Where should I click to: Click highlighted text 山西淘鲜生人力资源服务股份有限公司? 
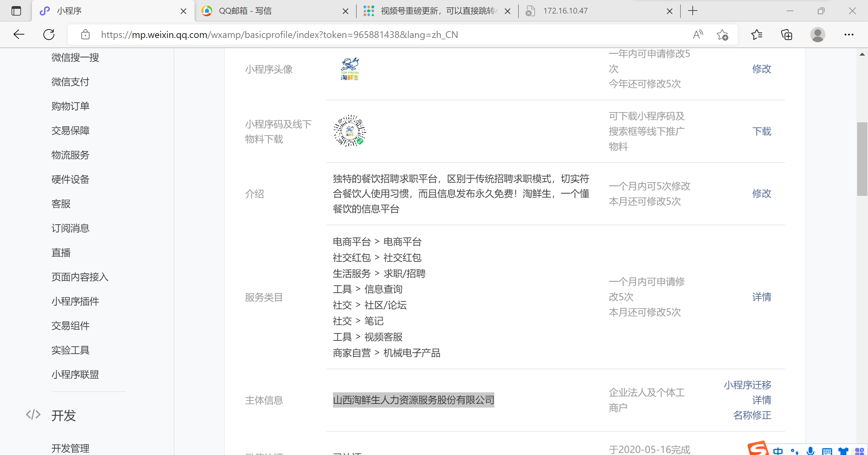(413, 400)
